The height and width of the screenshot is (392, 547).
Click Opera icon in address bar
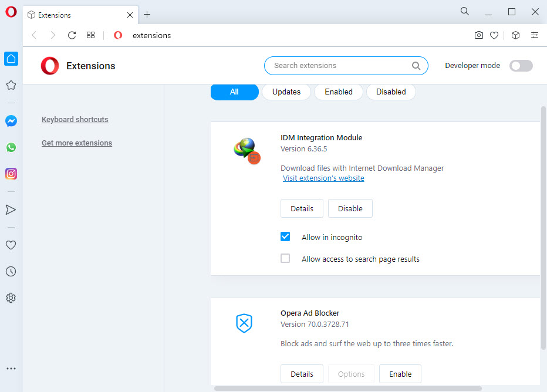(x=118, y=35)
